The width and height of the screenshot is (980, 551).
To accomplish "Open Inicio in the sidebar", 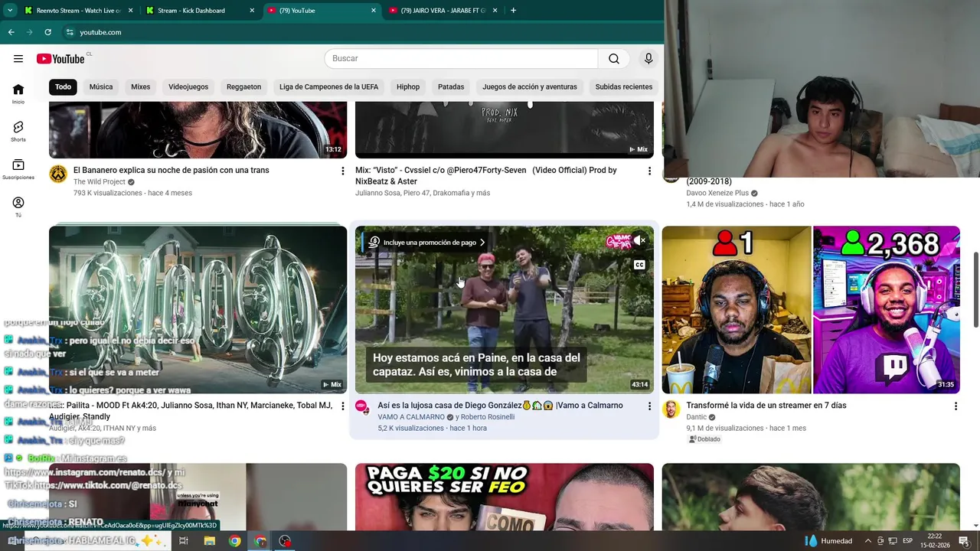I will pyautogui.click(x=18, y=93).
